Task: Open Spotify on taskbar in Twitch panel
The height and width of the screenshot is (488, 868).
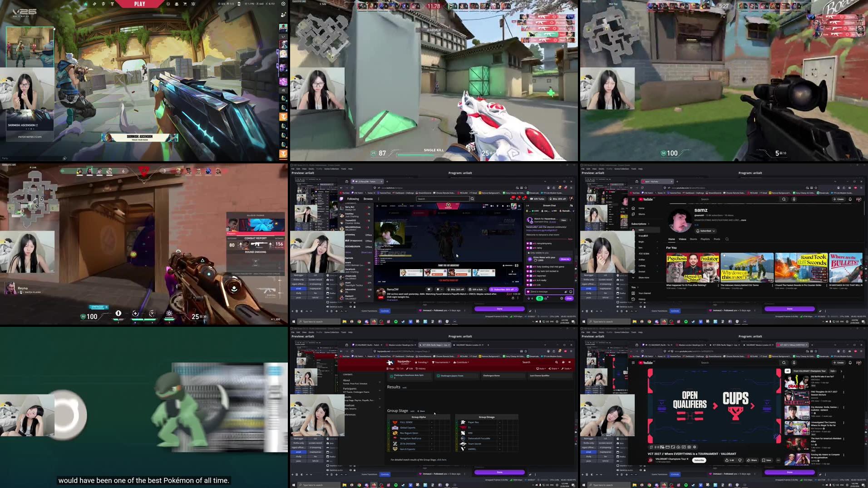Action: click(x=395, y=321)
